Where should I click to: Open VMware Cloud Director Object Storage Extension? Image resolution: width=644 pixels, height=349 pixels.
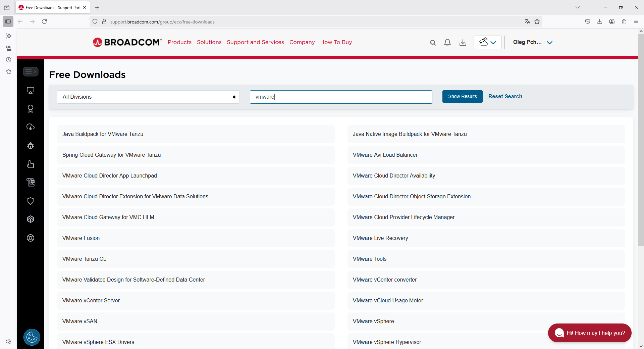486,197
